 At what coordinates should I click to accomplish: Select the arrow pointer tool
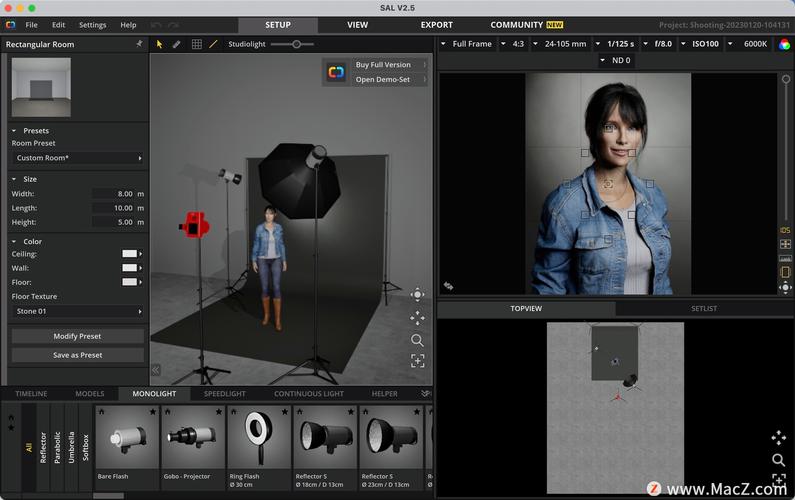point(159,44)
